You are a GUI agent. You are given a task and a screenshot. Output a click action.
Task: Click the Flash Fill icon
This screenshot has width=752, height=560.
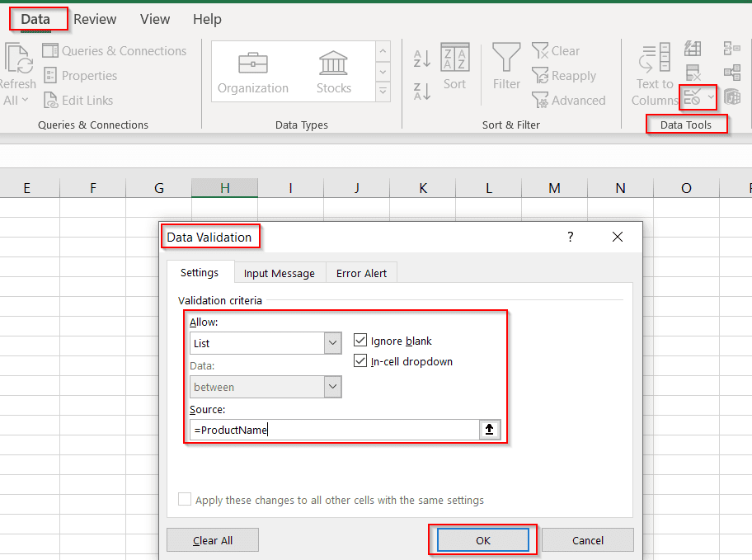[693, 49]
